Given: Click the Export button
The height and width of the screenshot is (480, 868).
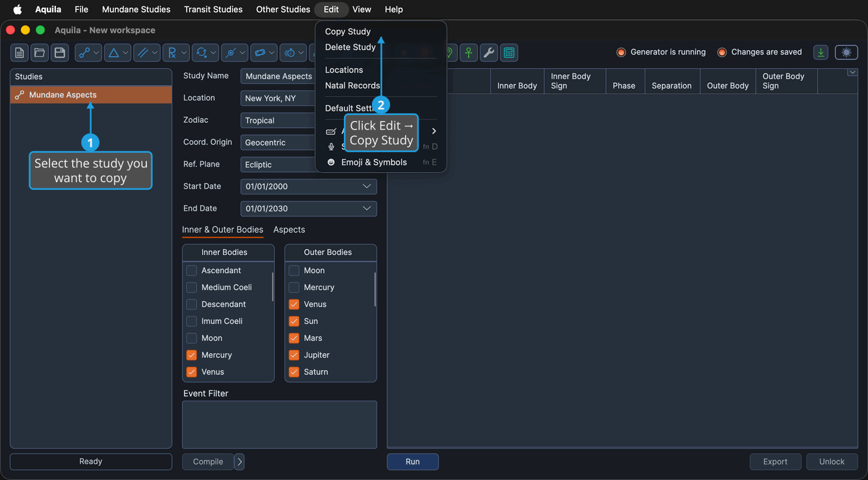Looking at the screenshot, I should pos(775,462).
